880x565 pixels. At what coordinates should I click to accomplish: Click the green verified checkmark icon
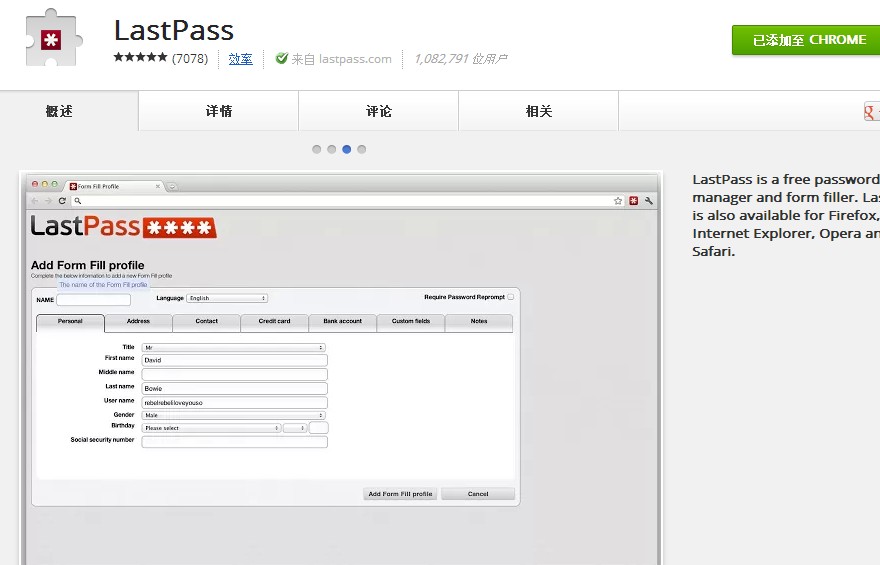[x=282, y=59]
